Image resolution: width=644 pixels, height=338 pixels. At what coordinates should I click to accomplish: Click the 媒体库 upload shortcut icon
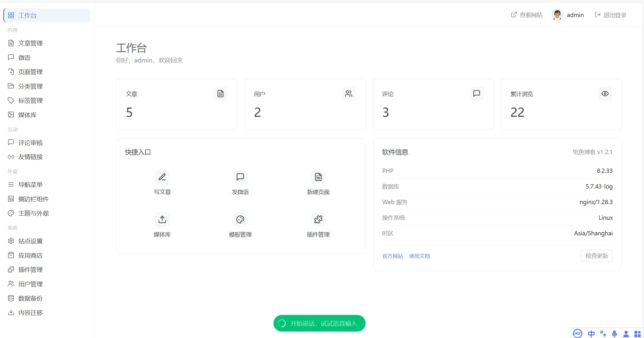162,219
